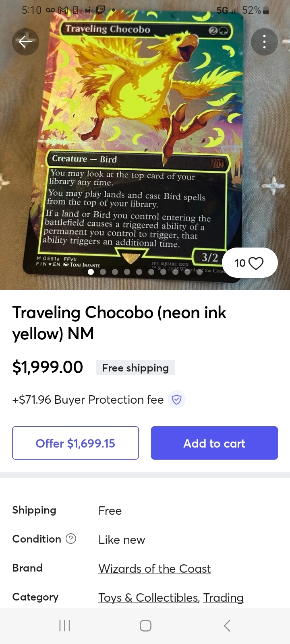Tap Android back chevron navigation icon
The image size is (290, 644).
pos(227,625)
